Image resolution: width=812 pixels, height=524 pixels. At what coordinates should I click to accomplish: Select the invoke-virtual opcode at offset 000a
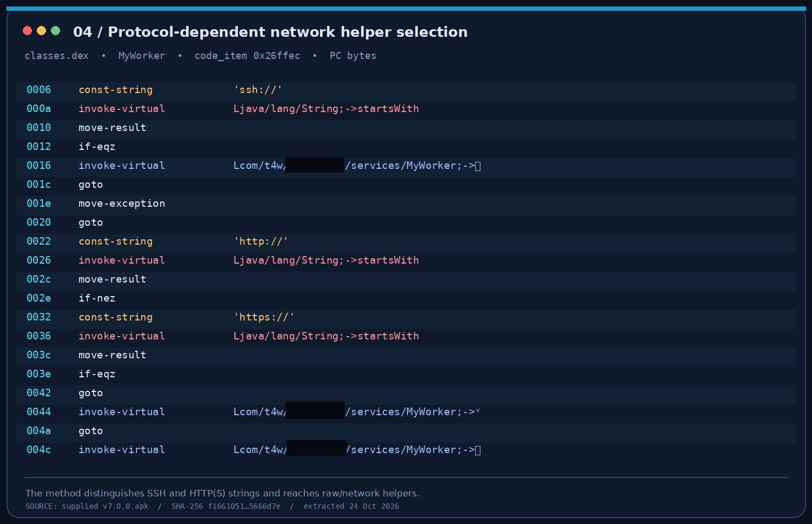coord(122,109)
